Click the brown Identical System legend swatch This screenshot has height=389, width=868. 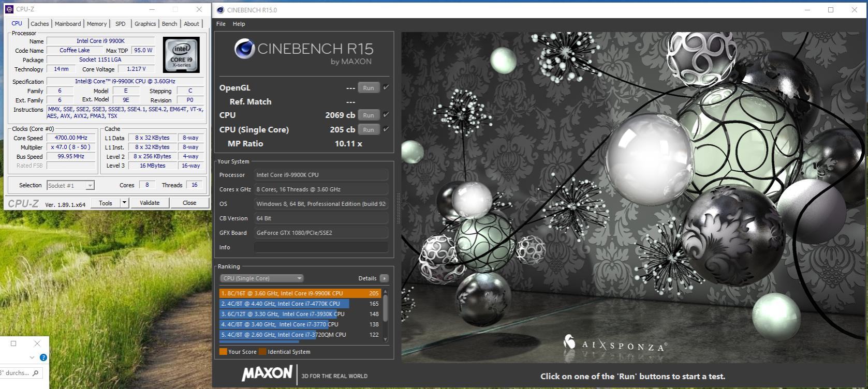click(262, 352)
